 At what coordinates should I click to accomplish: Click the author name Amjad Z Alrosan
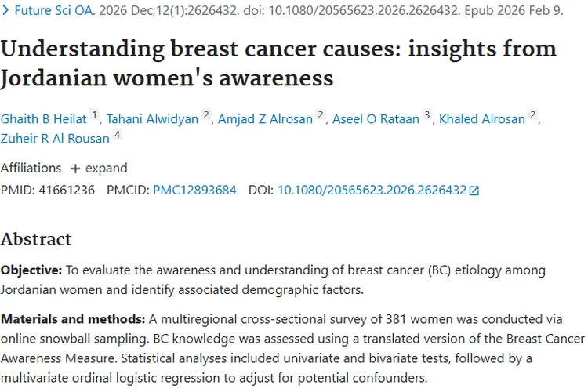point(266,119)
